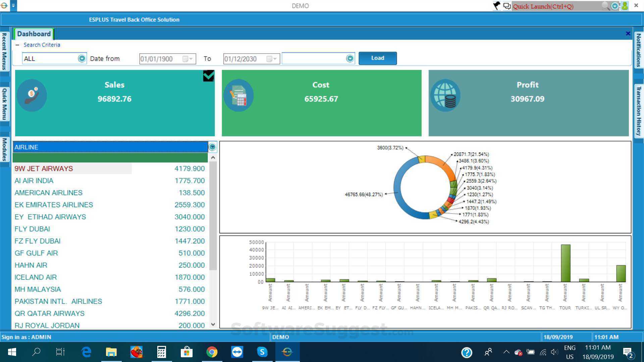Click the airline list scrollbar down arrow
Screen dimensions: 644x362
click(x=213, y=324)
